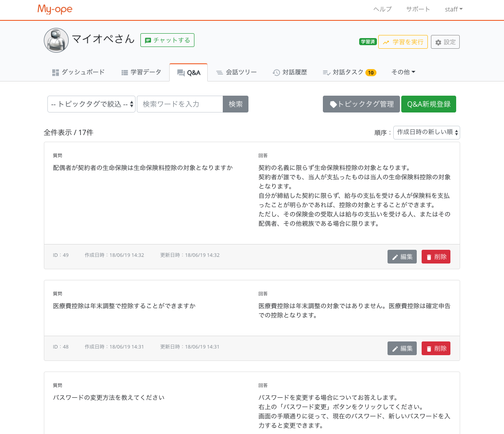View 対話履歴 history tab
The image size is (504, 434).
(x=290, y=72)
